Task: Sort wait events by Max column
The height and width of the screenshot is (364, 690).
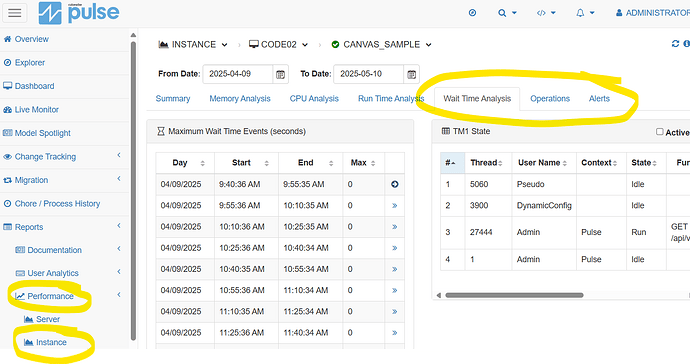Action: 363,163
